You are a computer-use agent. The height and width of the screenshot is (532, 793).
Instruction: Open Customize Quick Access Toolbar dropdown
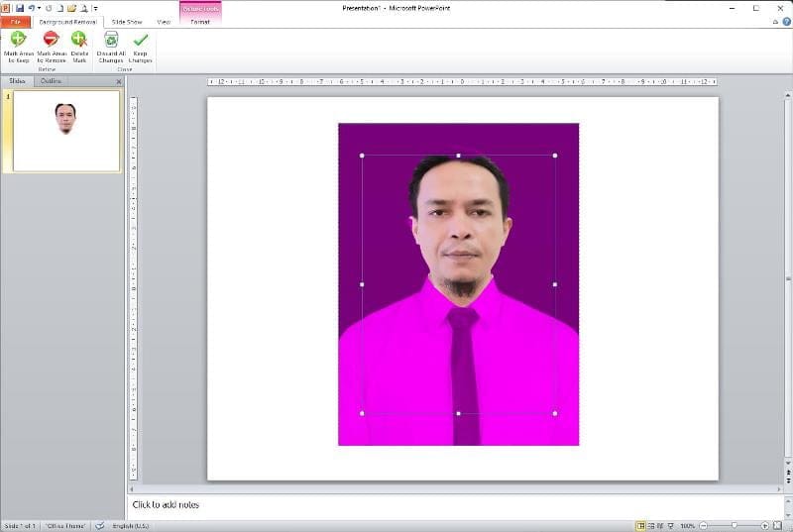tap(95, 8)
